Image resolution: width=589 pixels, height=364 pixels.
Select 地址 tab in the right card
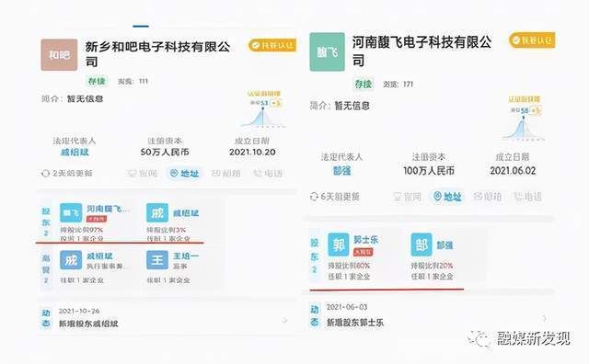click(x=447, y=197)
